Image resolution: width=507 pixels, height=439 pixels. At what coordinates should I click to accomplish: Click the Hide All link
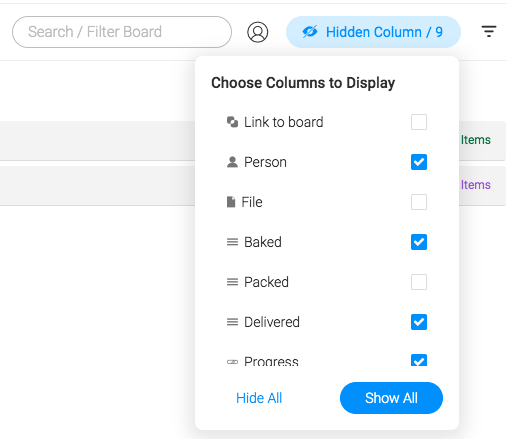[x=259, y=398]
